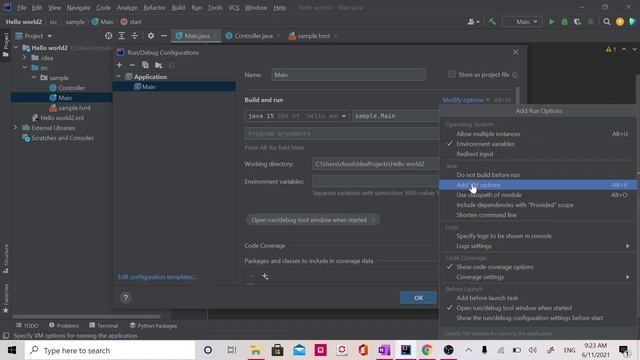Click Program arguments field
The image size is (640, 360).
tap(342, 133)
